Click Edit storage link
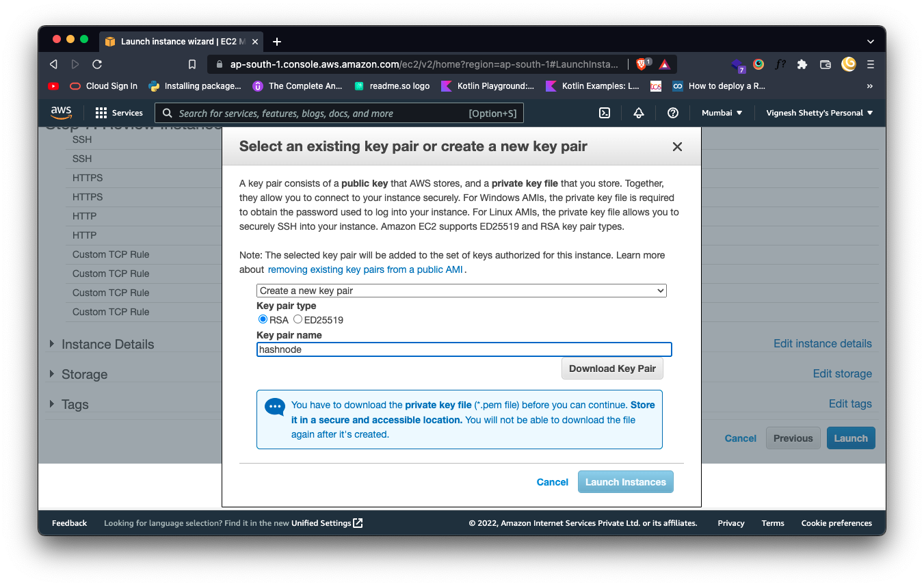The image size is (924, 586). (843, 374)
